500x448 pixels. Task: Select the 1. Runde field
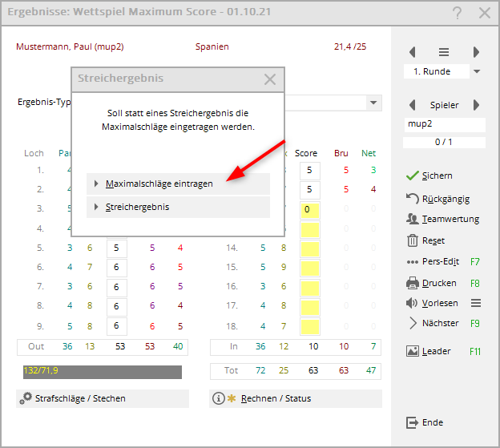(x=436, y=71)
